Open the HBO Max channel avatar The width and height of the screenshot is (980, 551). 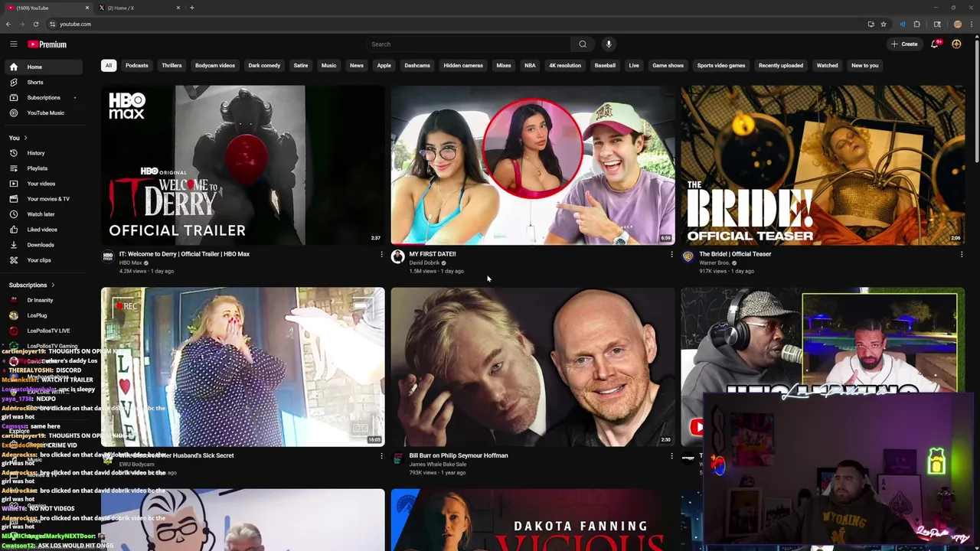[x=108, y=257]
